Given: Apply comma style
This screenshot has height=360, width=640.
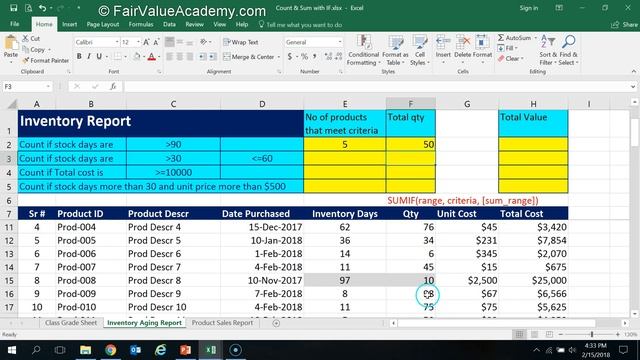Looking at the screenshot, I should [x=314, y=56].
